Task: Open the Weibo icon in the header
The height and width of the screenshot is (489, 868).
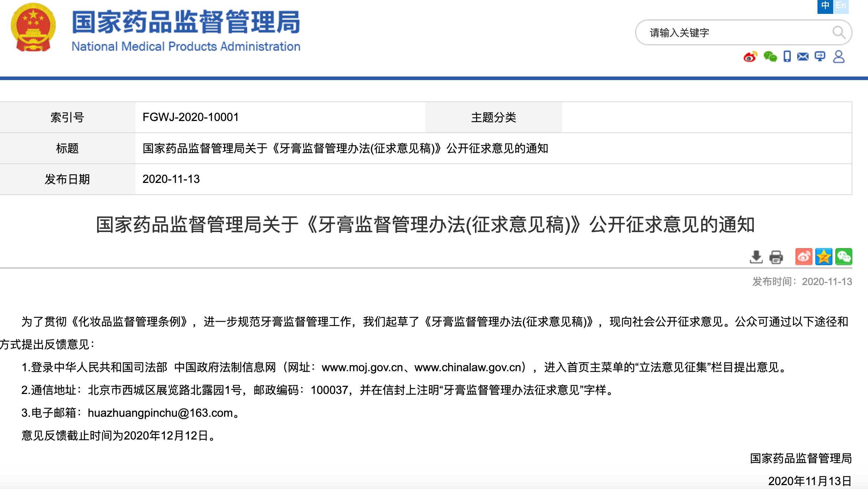Action: pyautogui.click(x=751, y=56)
